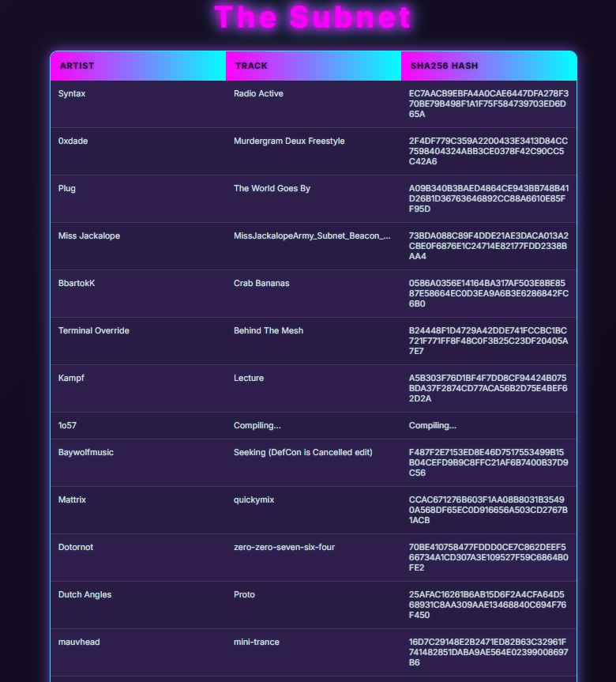Click the track 'Lecture'
Image resolution: width=616 pixels, height=682 pixels.
pyautogui.click(x=249, y=378)
